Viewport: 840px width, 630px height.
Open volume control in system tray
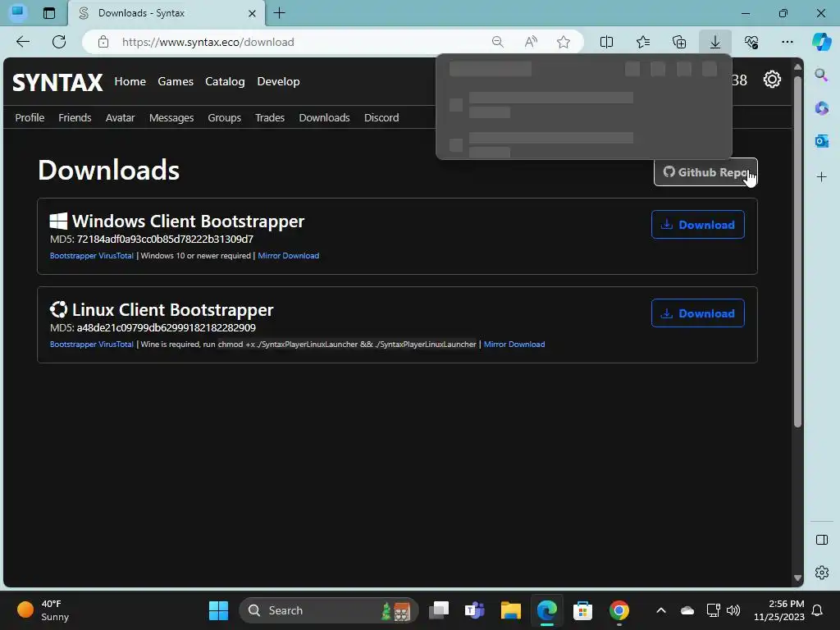click(x=733, y=610)
